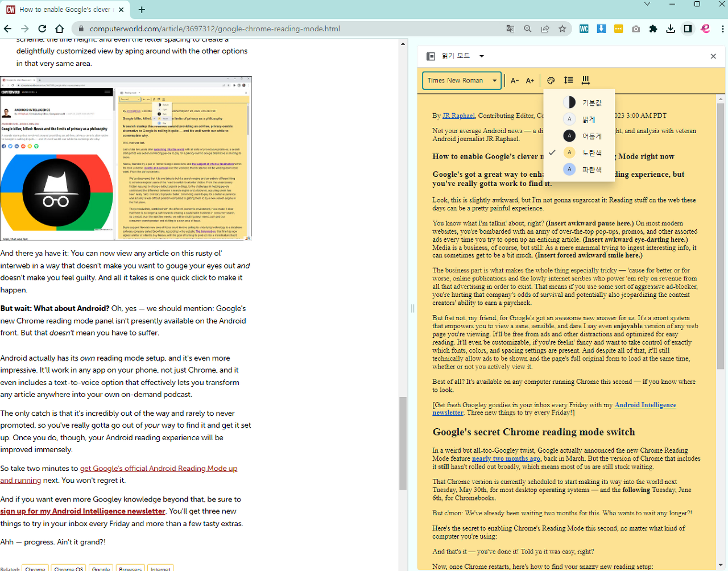
Task: Click the main page vertical scrollbar thumb
Action: pos(403,443)
